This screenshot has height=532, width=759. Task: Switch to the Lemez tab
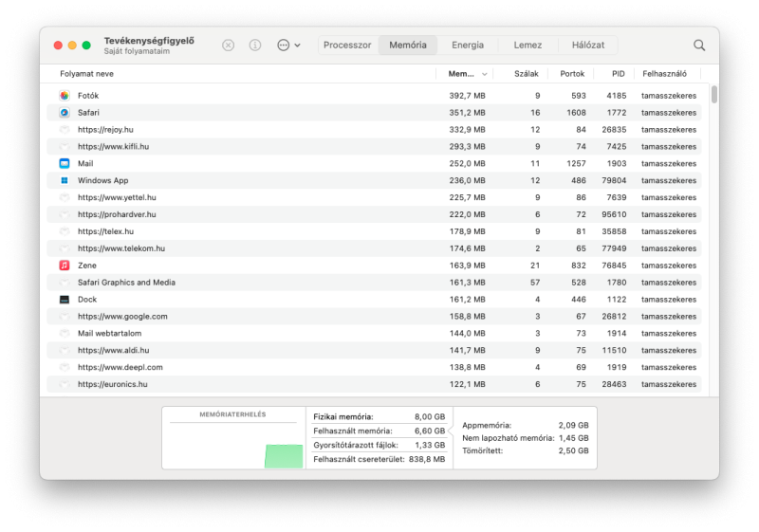pos(528,45)
